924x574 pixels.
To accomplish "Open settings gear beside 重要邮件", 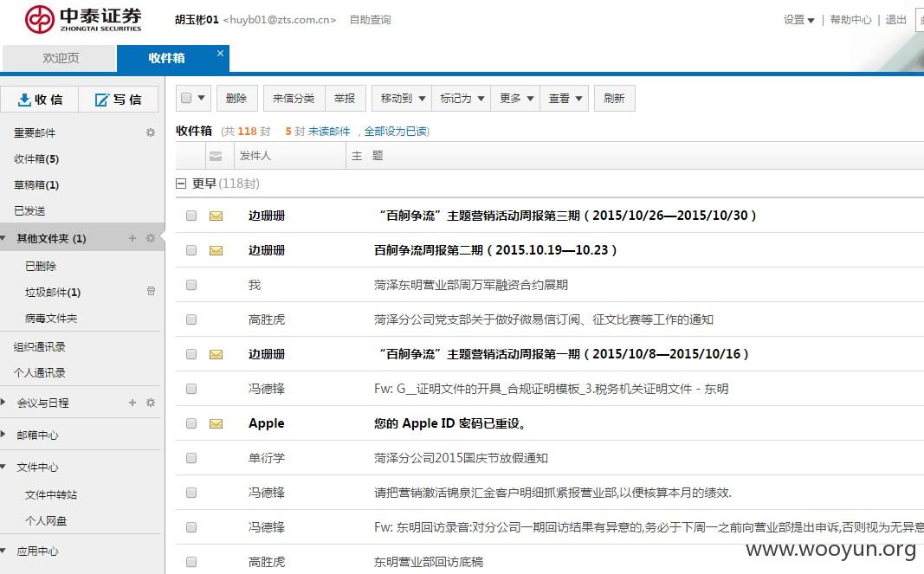I will 151,132.
